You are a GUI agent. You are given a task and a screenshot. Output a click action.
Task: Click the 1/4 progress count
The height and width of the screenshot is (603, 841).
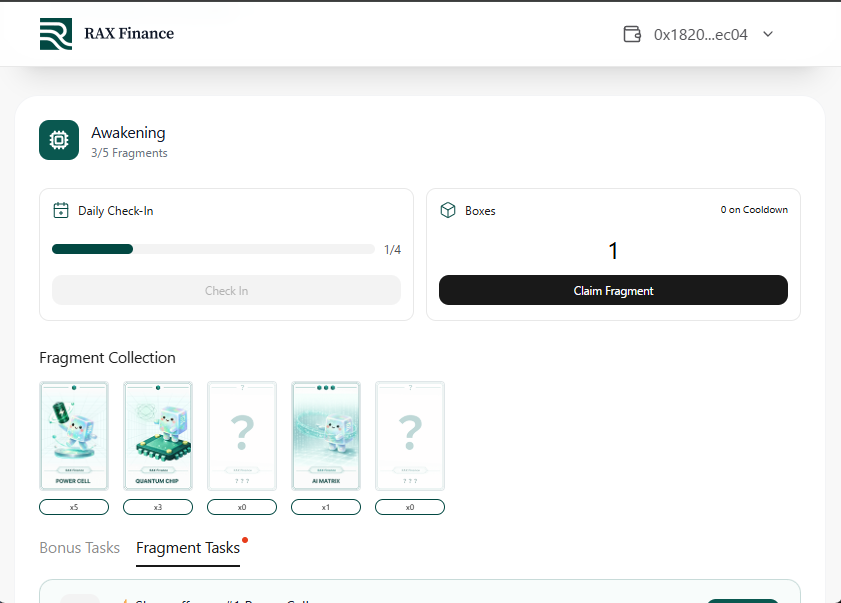pyautogui.click(x=392, y=249)
